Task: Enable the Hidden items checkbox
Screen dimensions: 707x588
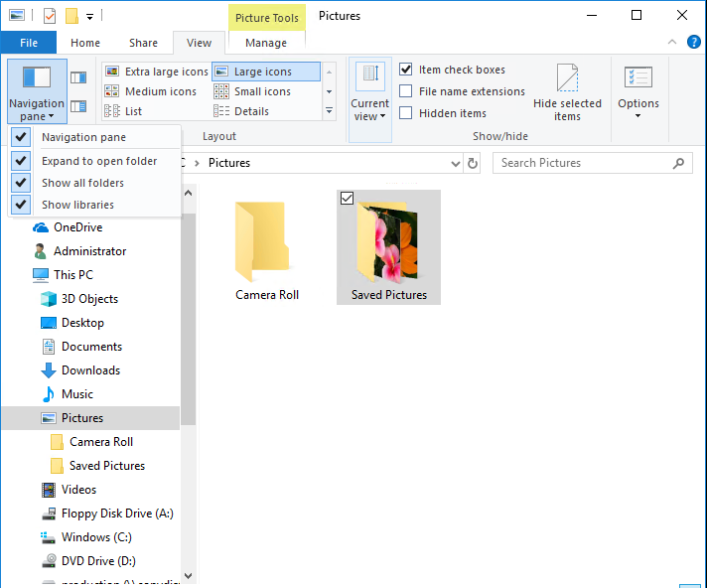Action: (406, 113)
